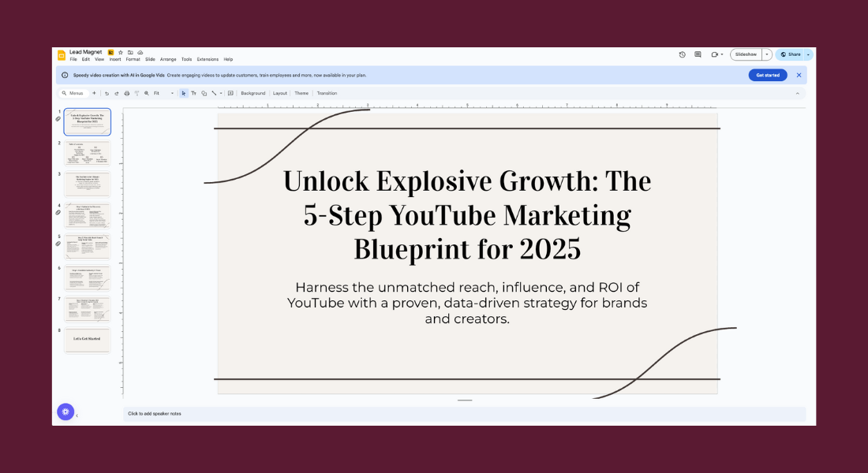868x473 pixels.
Task: Click the yellow template badge beside title
Action: (110, 52)
